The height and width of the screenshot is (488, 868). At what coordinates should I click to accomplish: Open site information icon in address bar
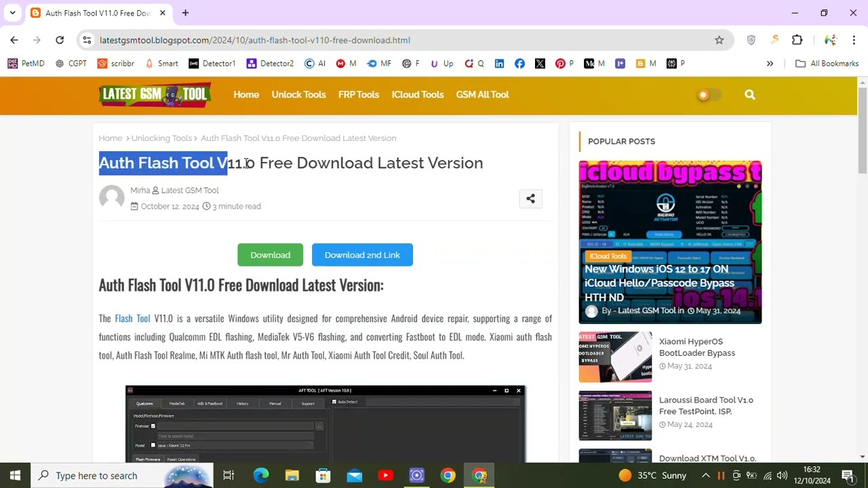[87, 40]
